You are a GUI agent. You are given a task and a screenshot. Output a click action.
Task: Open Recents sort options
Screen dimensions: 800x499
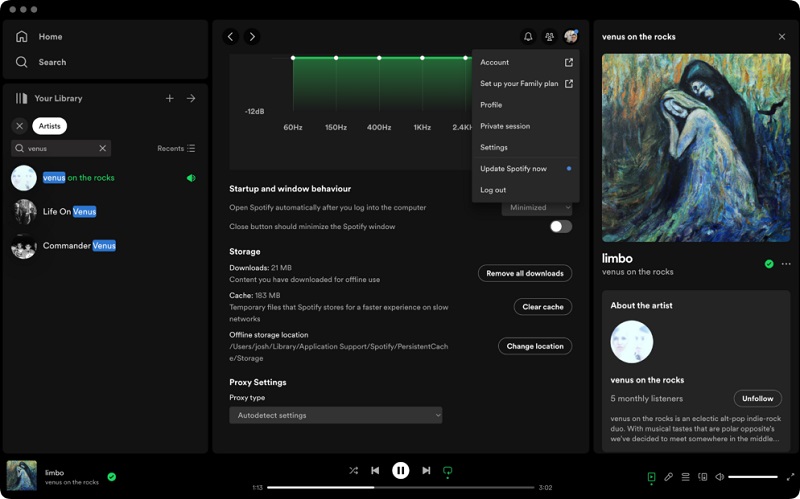[x=176, y=148]
